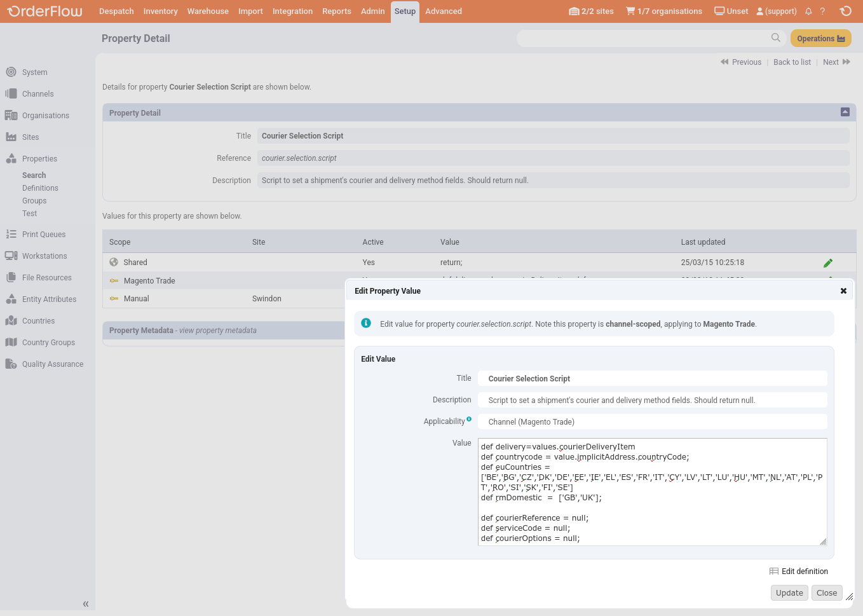
Task: Open the Quality Assurance sidebar item
Action: (x=52, y=364)
